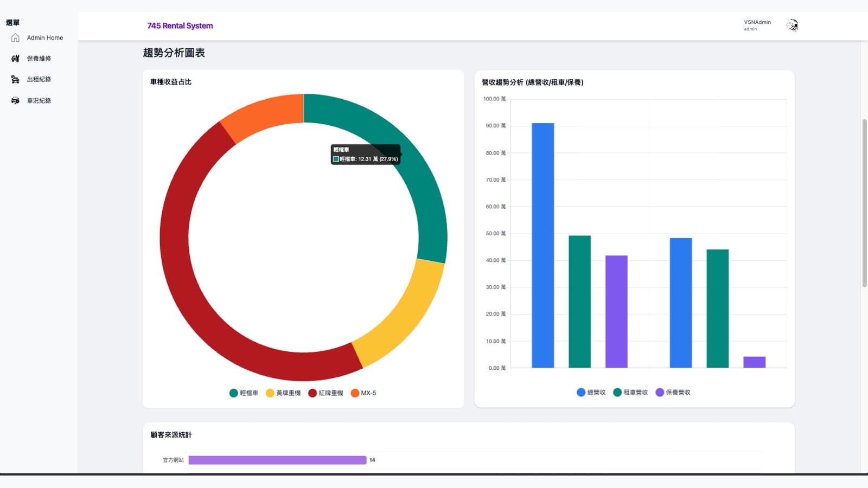Toggle 輕檔車 in the donut legend
Screen dimensions: 868x488
[244, 393]
